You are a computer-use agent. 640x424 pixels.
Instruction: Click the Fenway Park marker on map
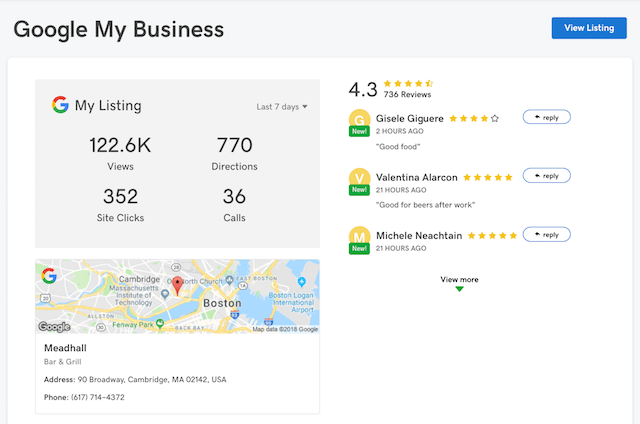(x=160, y=323)
